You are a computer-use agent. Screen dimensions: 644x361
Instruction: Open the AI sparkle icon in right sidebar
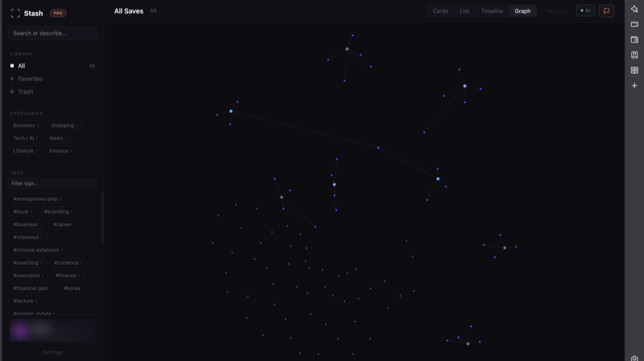[x=634, y=9]
